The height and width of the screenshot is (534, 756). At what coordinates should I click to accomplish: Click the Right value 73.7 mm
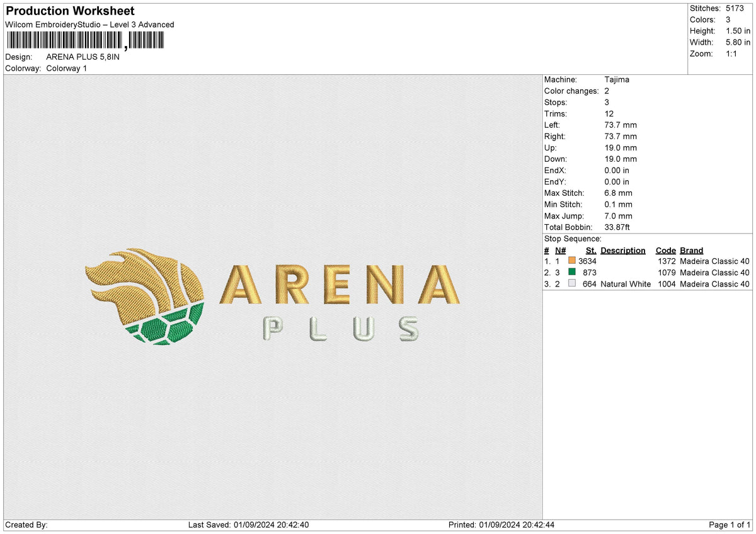coord(621,136)
